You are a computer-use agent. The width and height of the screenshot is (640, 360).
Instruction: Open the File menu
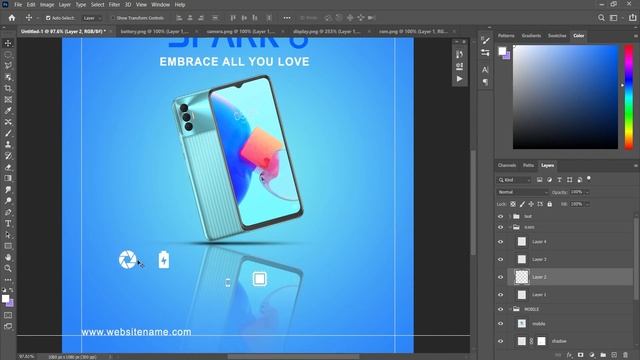coord(18,5)
